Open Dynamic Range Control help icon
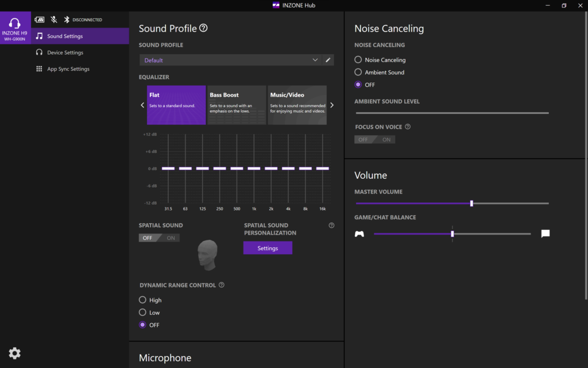The width and height of the screenshot is (588, 368). pos(222,285)
